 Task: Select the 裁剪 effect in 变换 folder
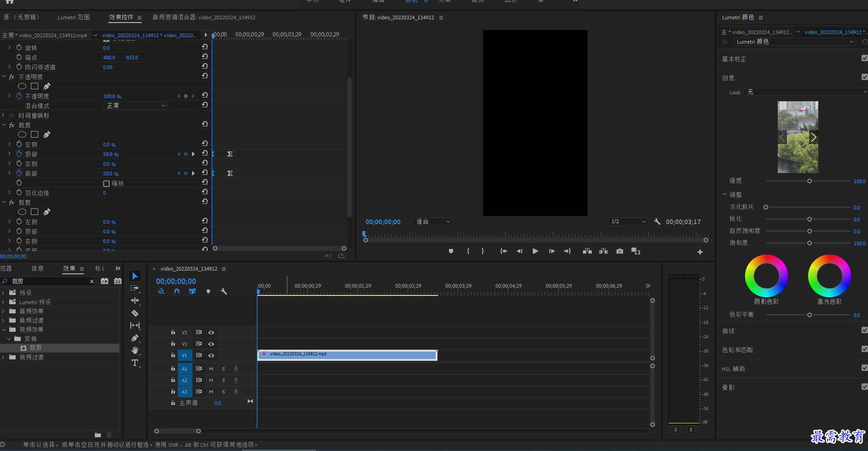click(35, 348)
